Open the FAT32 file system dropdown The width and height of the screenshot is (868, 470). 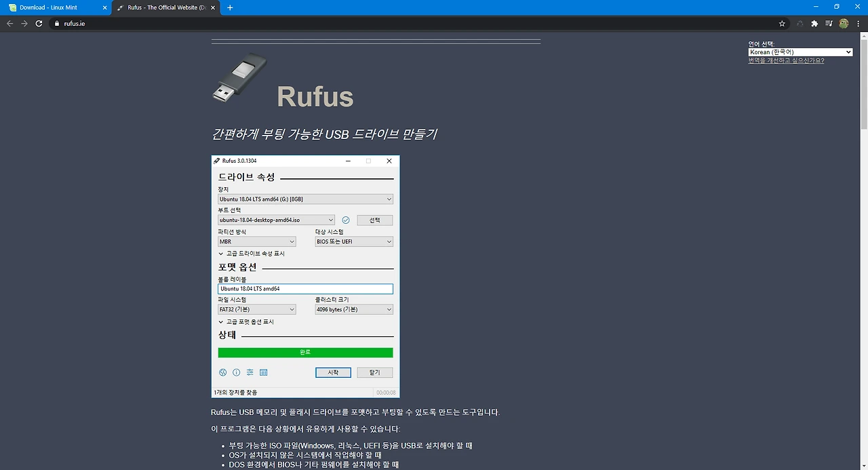click(x=257, y=309)
